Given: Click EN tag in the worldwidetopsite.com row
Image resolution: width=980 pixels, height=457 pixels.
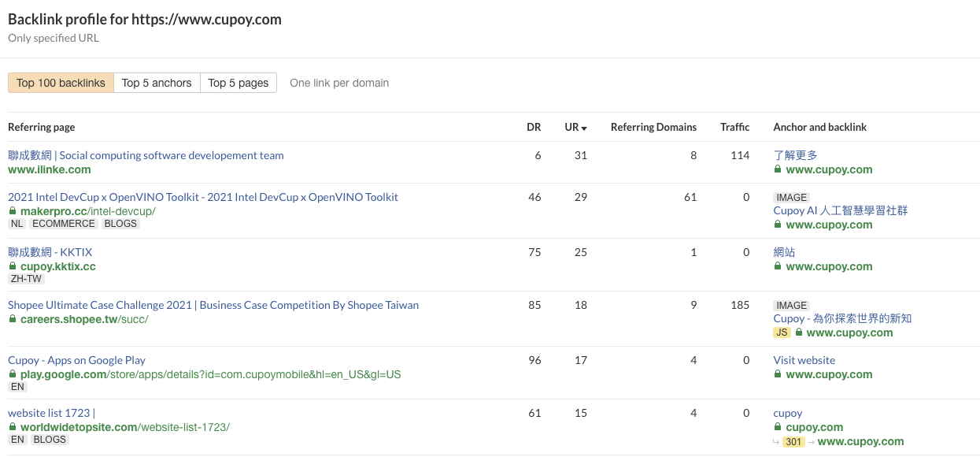Looking at the screenshot, I should (17, 440).
